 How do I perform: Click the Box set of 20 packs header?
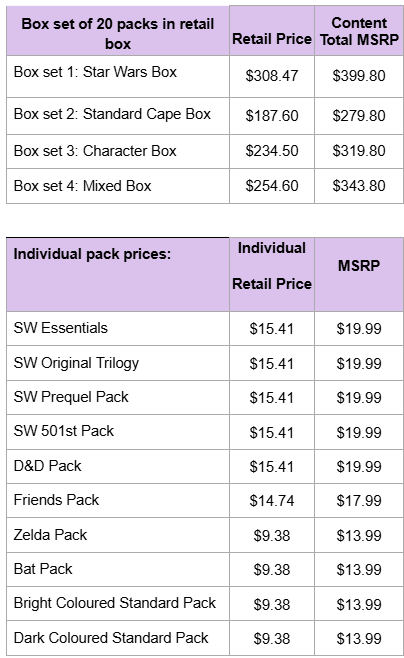tap(118, 31)
